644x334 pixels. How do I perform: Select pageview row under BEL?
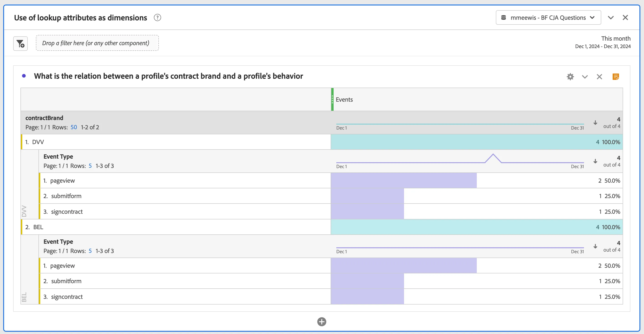[185, 266]
